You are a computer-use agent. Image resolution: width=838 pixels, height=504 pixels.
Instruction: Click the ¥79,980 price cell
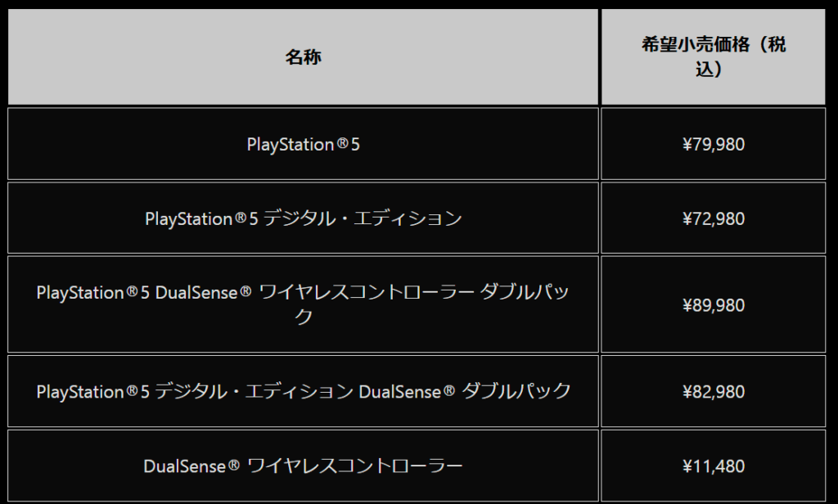point(714,144)
